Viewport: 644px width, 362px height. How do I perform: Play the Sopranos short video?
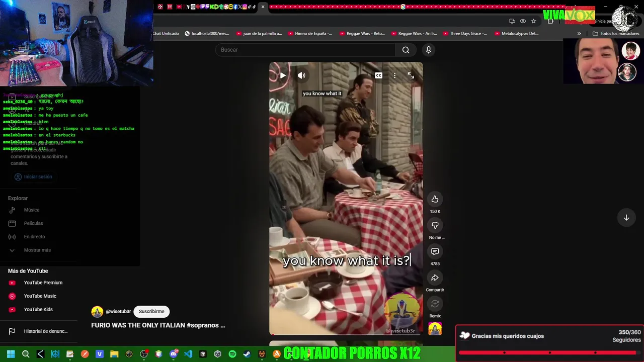pyautogui.click(x=283, y=75)
